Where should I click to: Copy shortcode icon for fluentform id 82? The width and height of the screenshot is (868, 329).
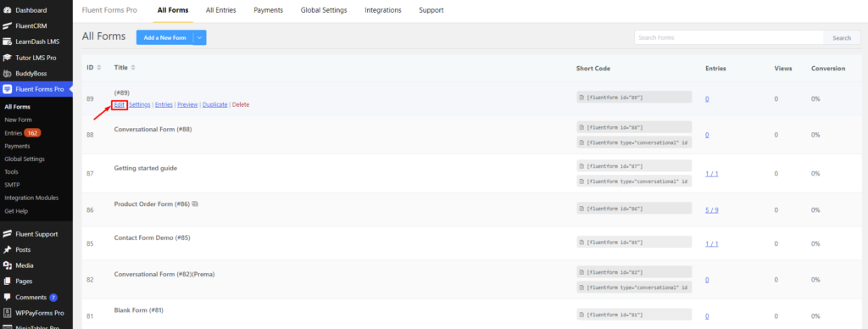(x=581, y=272)
